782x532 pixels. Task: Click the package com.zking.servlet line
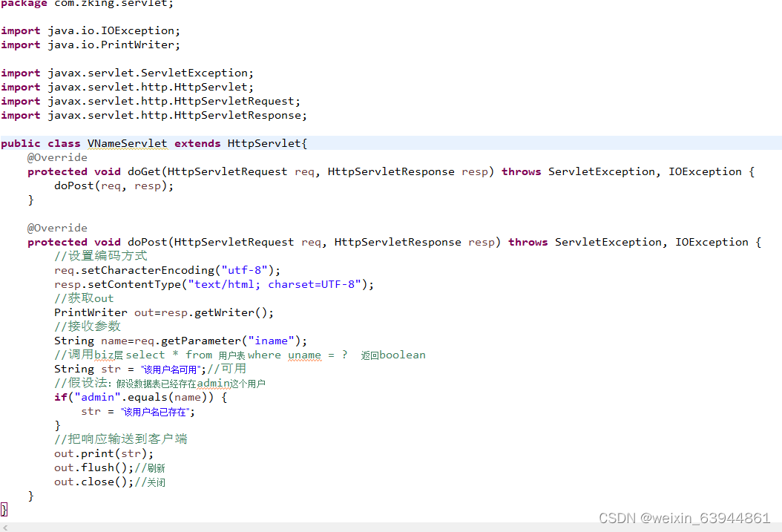[88, 4]
